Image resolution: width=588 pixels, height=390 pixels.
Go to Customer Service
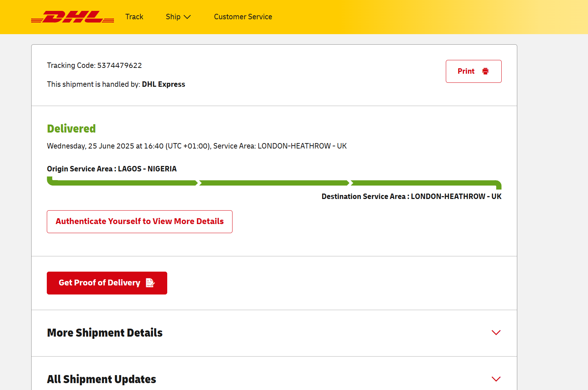coord(243,17)
